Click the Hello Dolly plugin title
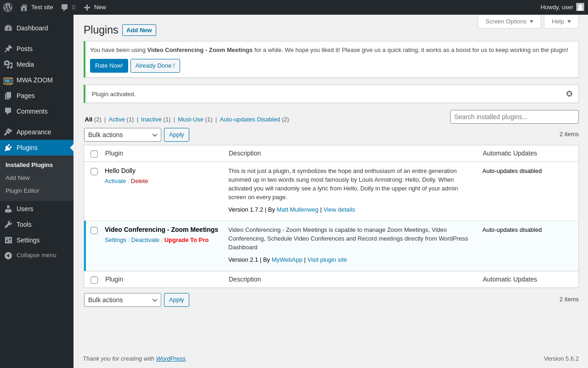Viewport: 588px width, 368px height. click(120, 171)
